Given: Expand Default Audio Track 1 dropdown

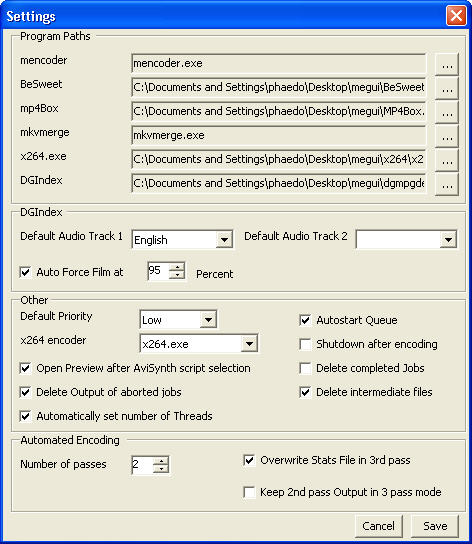Looking at the screenshot, I should pos(224,239).
